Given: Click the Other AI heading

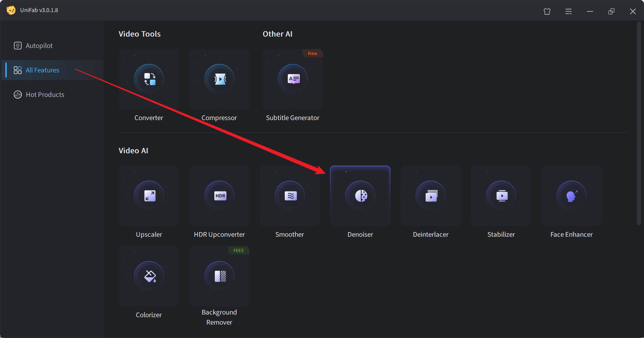Looking at the screenshot, I should pyautogui.click(x=277, y=34).
